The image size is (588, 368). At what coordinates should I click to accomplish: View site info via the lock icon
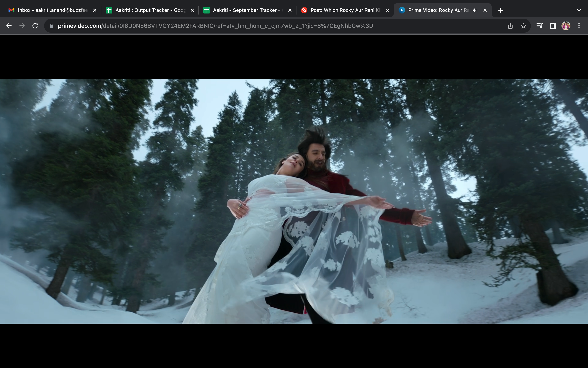(x=51, y=26)
